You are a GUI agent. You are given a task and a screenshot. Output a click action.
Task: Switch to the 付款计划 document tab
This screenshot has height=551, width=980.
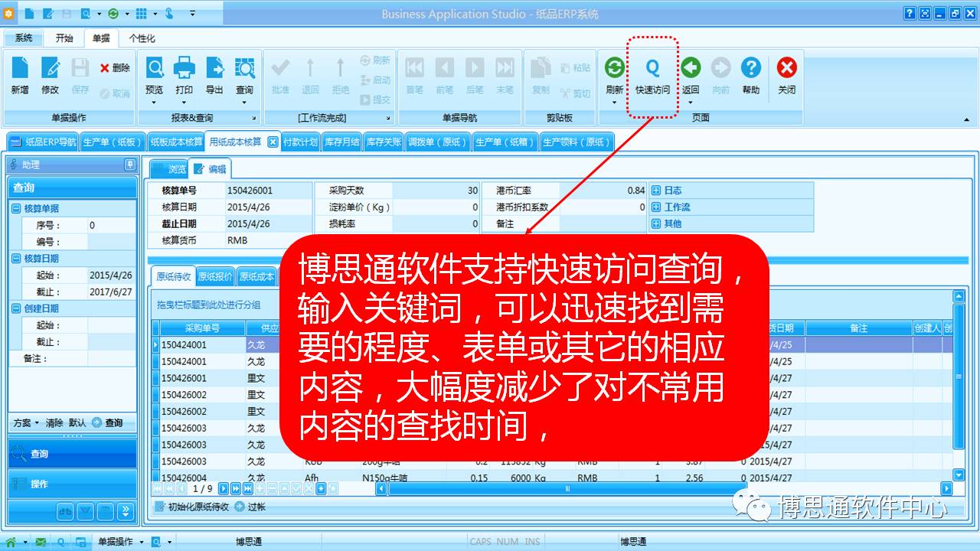pyautogui.click(x=300, y=142)
